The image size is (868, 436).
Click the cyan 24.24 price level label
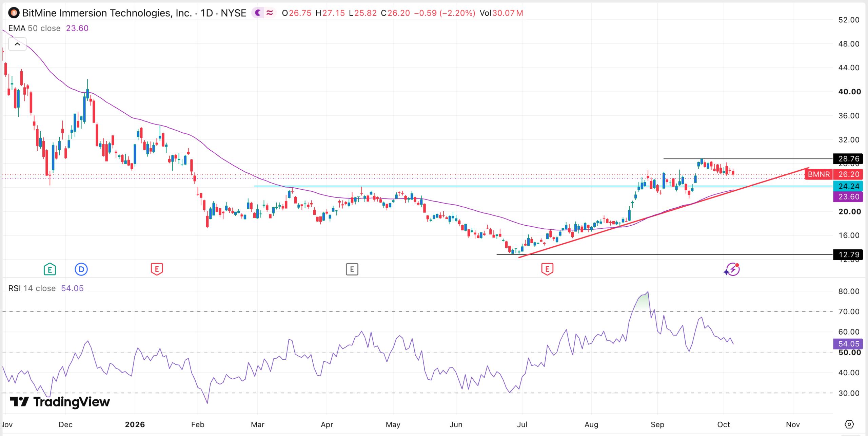848,186
